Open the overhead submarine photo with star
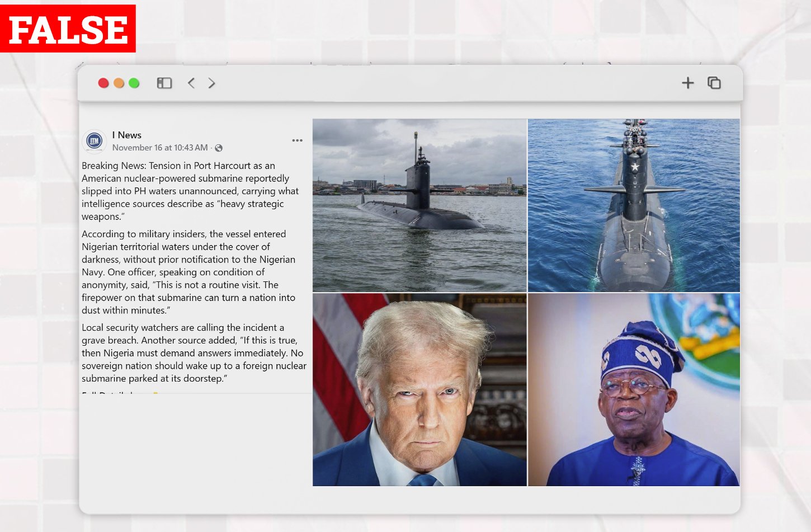The height and width of the screenshot is (532, 811). pyautogui.click(x=634, y=205)
